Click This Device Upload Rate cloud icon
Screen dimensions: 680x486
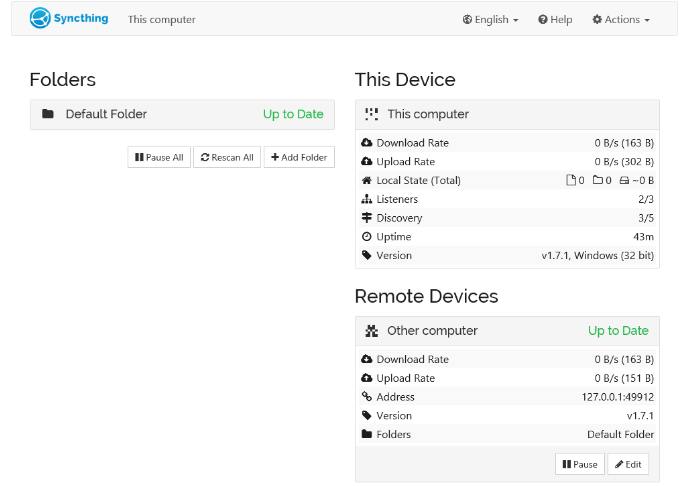tap(367, 161)
